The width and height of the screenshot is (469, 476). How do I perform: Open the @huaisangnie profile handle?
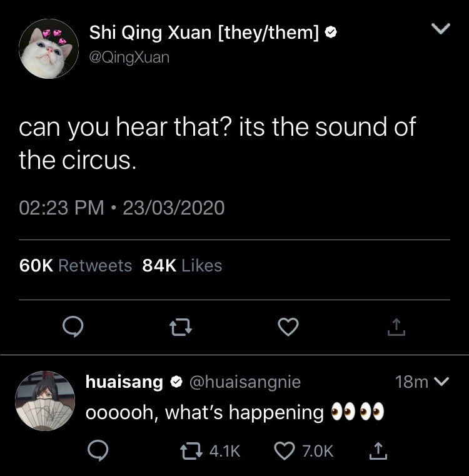point(245,382)
